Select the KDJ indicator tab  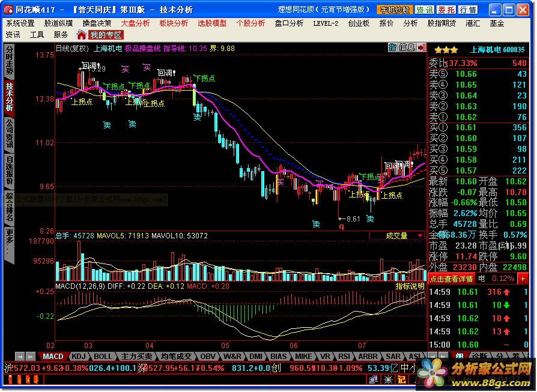point(79,357)
